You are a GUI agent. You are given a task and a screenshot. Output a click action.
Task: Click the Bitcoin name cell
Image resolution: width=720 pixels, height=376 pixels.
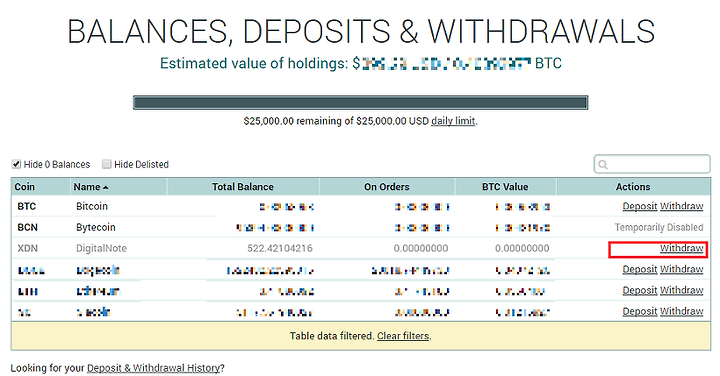coord(92,207)
